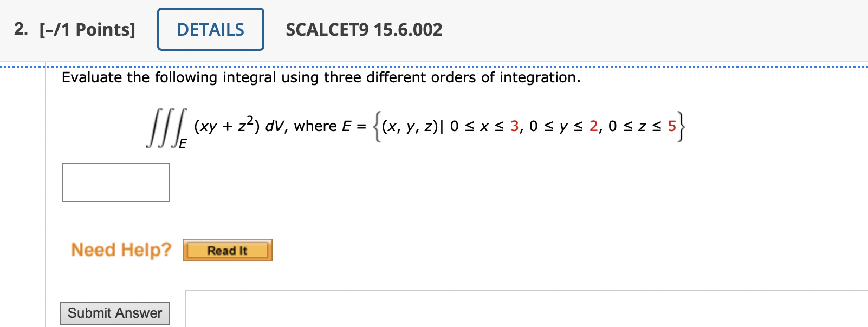Click the orange Read It icon bar
Screen dimensions: 868x327
pos(227,250)
